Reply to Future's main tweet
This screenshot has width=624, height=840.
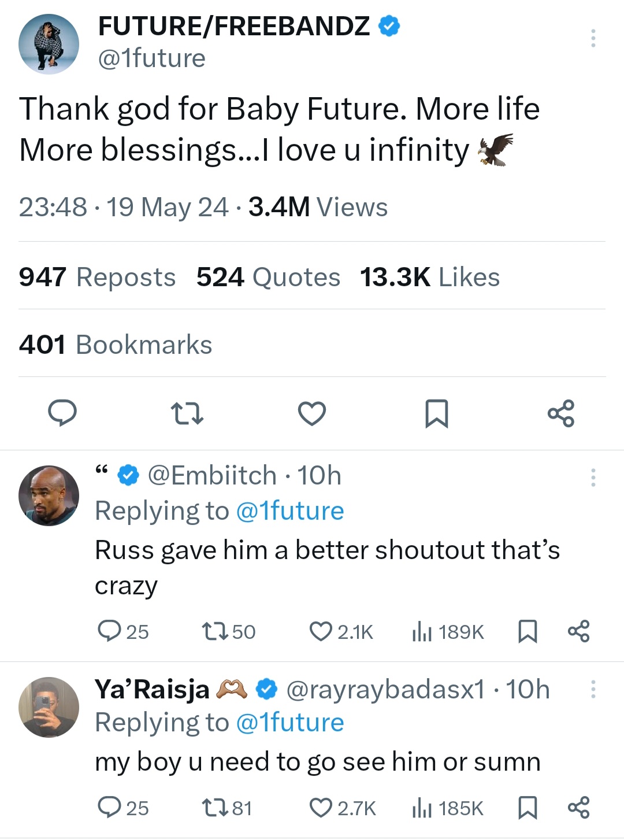[62, 413]
